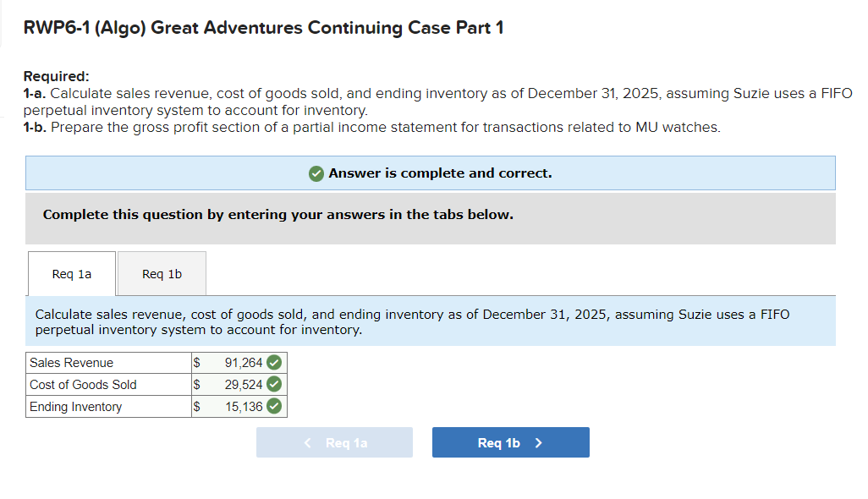Click the Ending Inventory row label
This screenshot has height=499, width=868.
(x=74, y=406)
